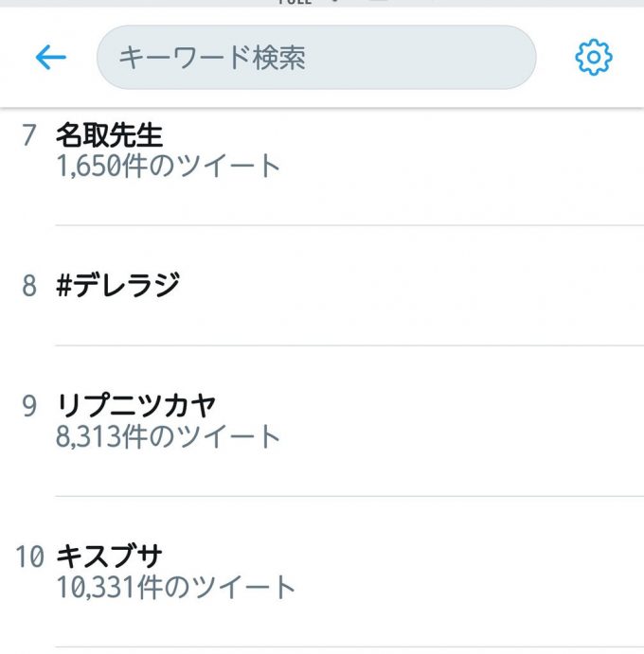Tap the blue back arrow
The width and height of the screenshot is (644, 654).
point(50,58)
